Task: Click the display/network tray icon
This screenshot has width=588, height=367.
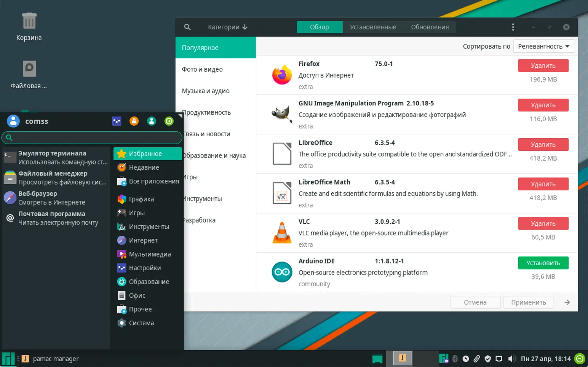Action: coord(499,359)
